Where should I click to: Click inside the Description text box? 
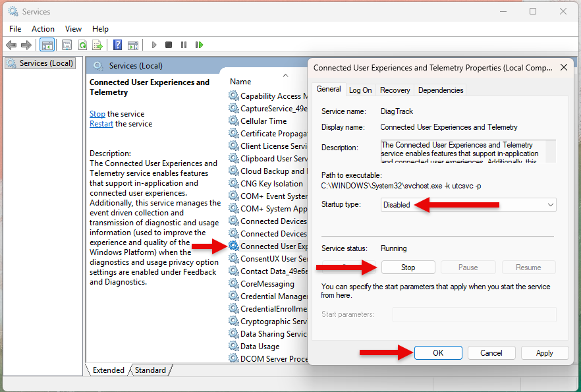tap(463, 151)
